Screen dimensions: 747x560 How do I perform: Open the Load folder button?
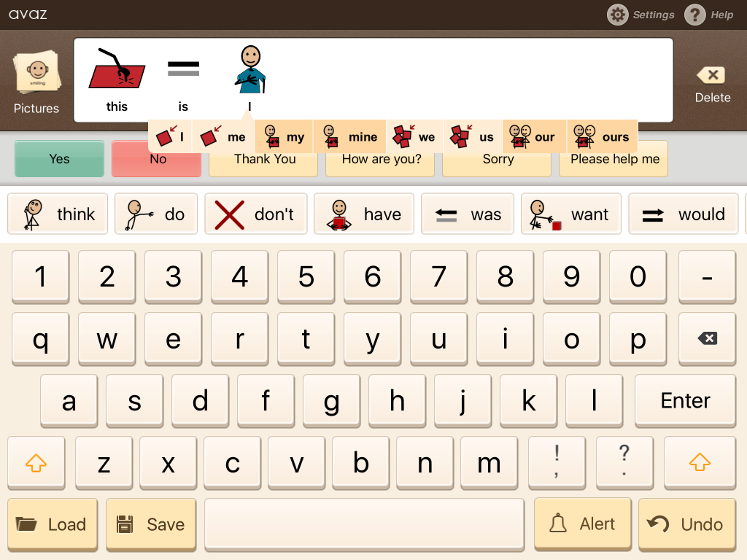53,524
